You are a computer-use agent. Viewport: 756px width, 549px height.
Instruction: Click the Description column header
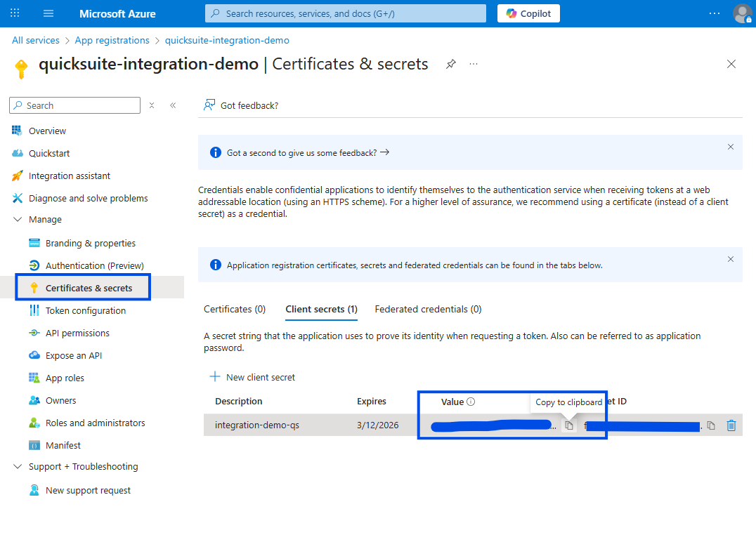(239, 401)
